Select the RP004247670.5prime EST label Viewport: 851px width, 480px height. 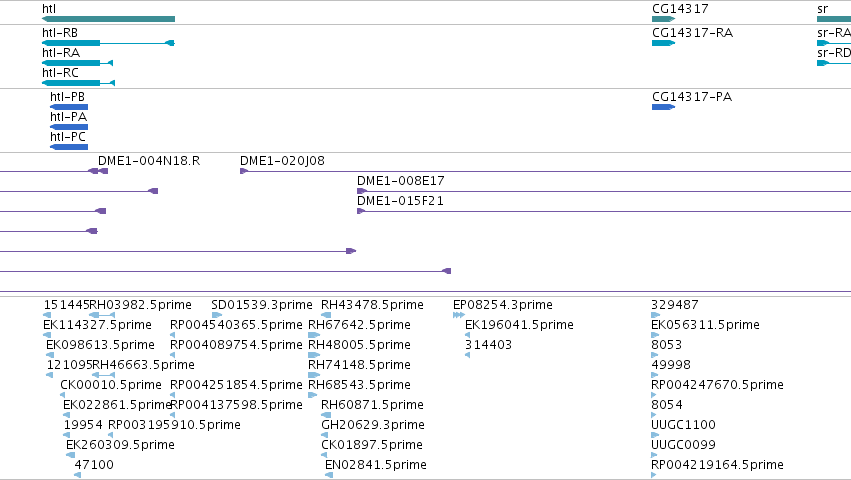(x=717, y=385)
